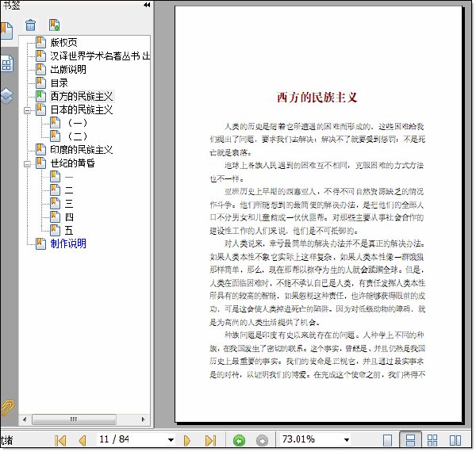Open page thumbnails panel icon on sidebar
The height and width of the screenshot is (452, 476).
coord(6,63)
